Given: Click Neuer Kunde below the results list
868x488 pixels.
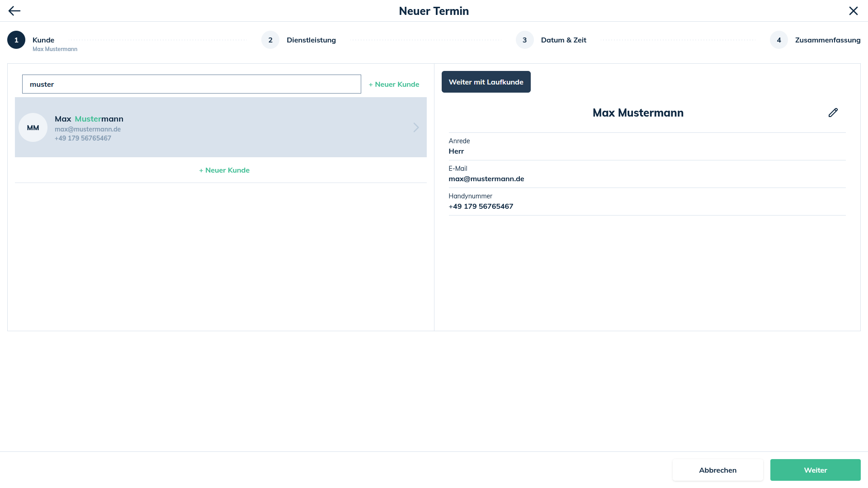Looking at the screenshot, I should tap(224, 170).
